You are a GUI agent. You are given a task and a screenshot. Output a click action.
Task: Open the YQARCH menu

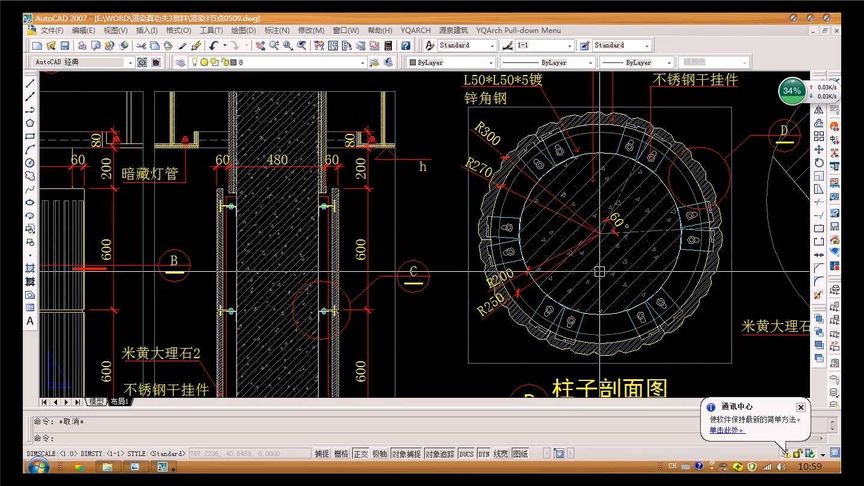[415, 30]
